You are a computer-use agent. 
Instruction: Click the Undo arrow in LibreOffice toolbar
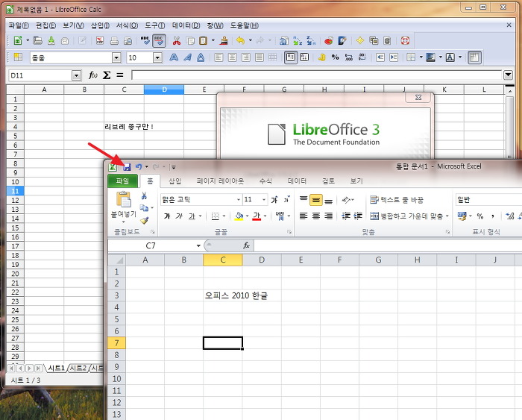[x=240, y=40]
